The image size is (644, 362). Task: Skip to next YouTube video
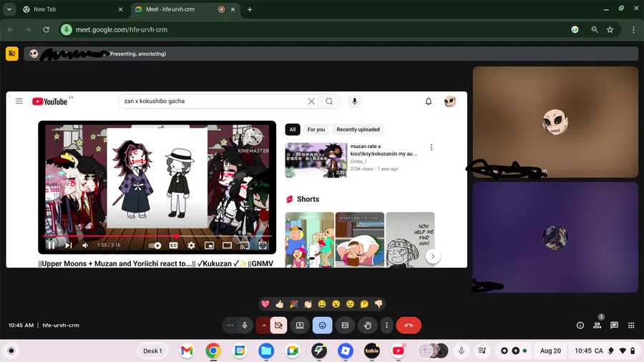(68, 245)
